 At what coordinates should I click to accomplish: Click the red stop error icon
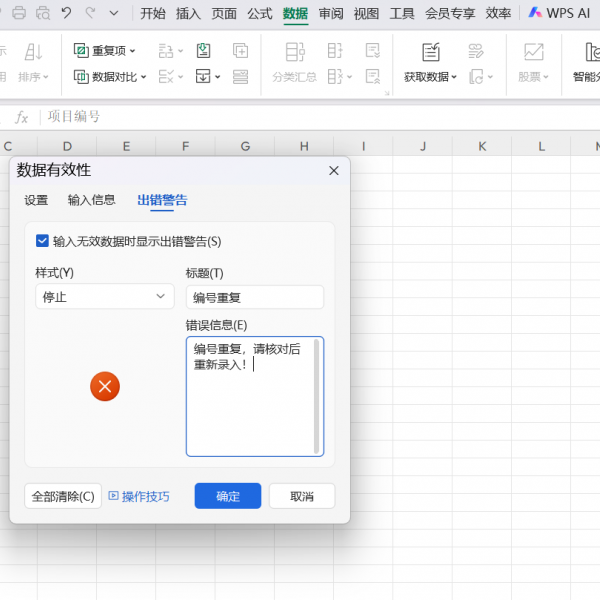click(105, 386)
